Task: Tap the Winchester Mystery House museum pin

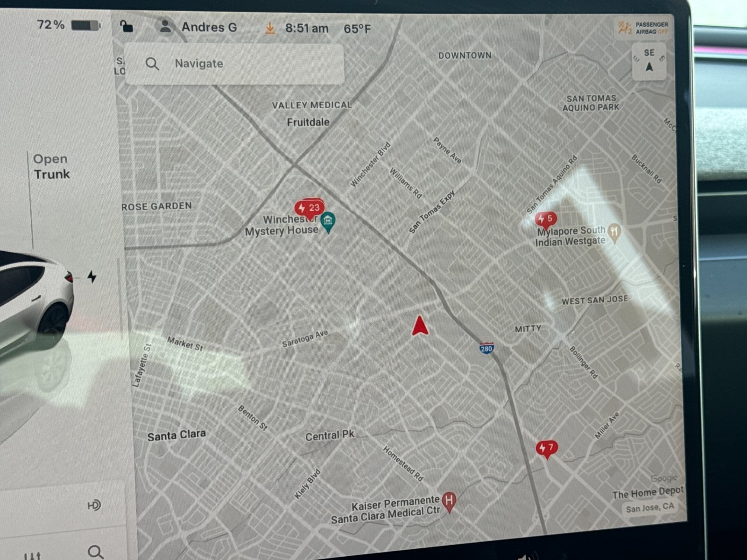Action: click(328, 222)
